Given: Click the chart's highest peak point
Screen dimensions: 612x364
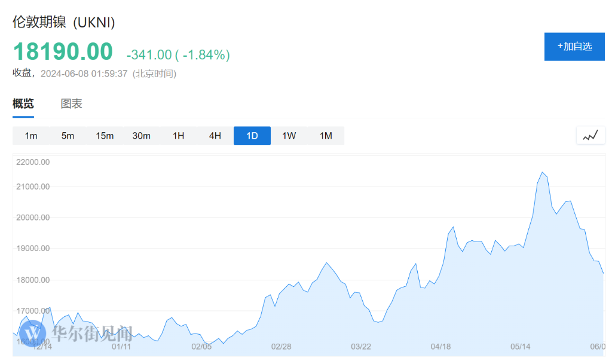Looking at the screenshot, I should [x=542, y=173].
